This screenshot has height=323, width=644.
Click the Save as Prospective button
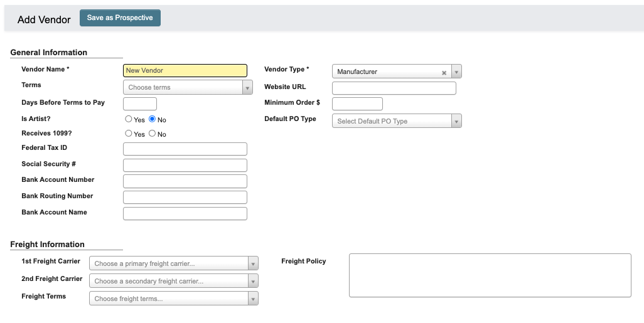pos(120,18)
